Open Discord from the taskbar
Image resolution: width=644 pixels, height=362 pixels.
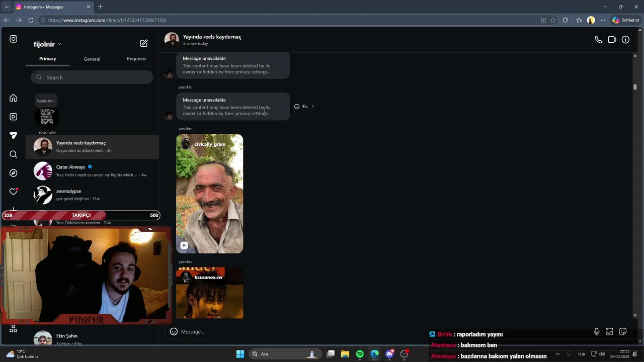(389, 354)
